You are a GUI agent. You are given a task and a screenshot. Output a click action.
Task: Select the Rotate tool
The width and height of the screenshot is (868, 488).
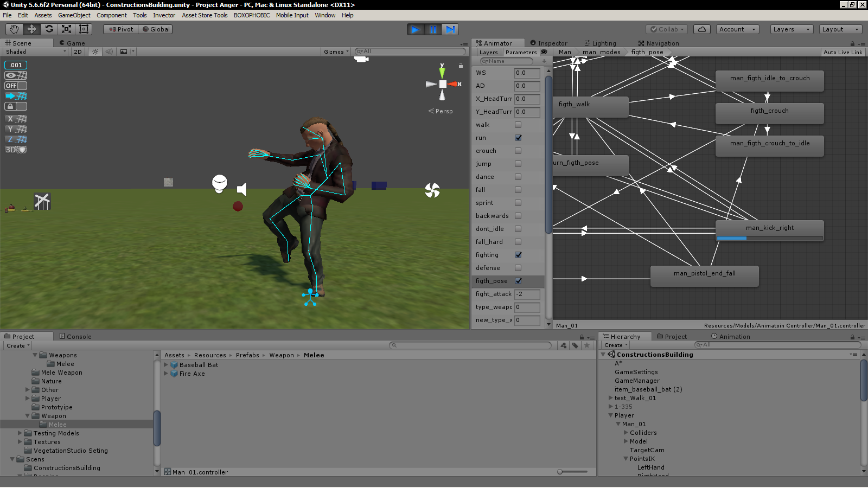49,29
